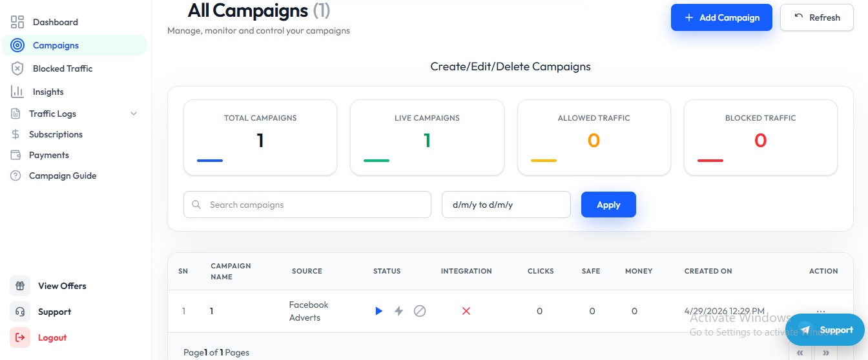The image size is (868, 360).
Task: Click the search magnifier icon
Action: (x=196, y=205)
